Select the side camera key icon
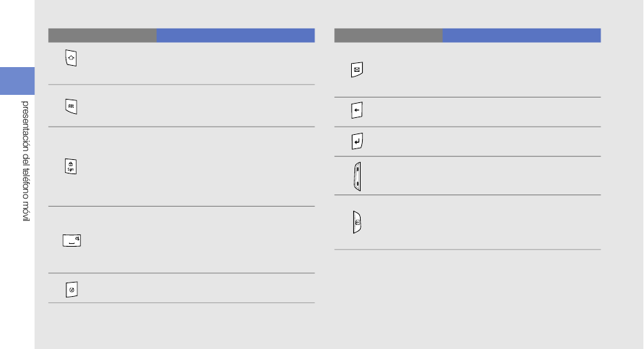Viewport: 644px width, 349px height. (x=357, y=222)
